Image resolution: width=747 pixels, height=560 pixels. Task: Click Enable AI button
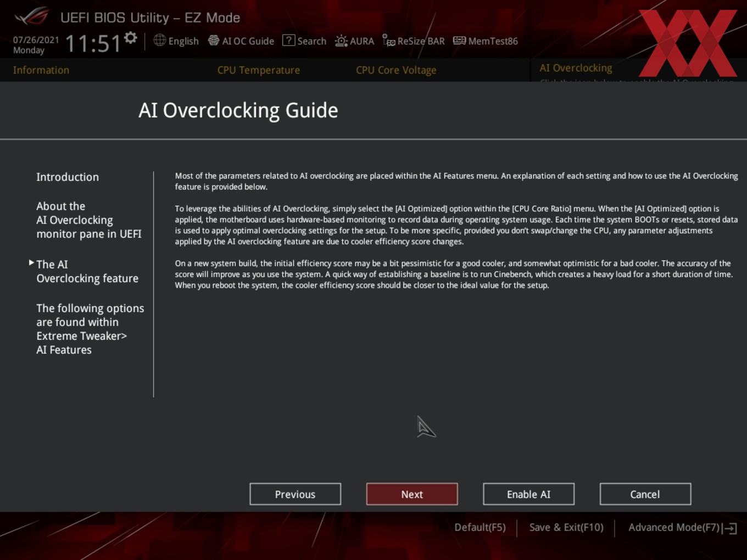[528, 494]
